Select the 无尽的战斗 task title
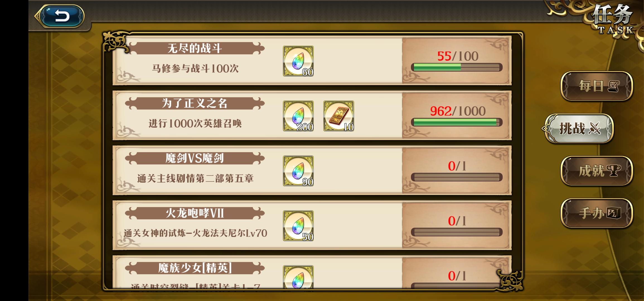This screenshot has height=301, width=644. [x=195, y=48]
